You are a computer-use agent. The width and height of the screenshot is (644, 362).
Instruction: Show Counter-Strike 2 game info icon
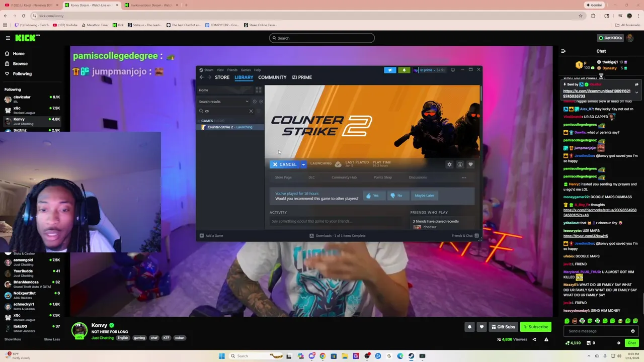[x=460, y=164]
